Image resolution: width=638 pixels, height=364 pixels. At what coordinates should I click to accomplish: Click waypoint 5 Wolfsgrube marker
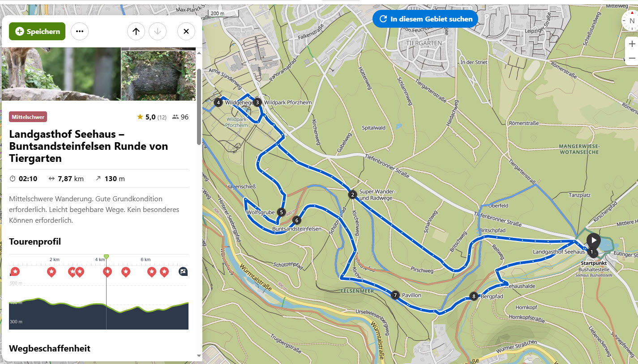pyautogui.click(x=281, y=212)
